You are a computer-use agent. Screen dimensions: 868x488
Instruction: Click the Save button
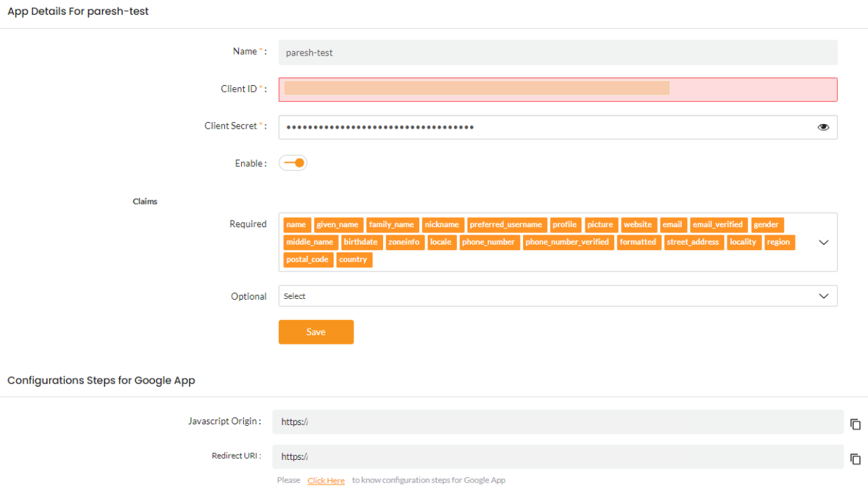[x=315, y=332]
